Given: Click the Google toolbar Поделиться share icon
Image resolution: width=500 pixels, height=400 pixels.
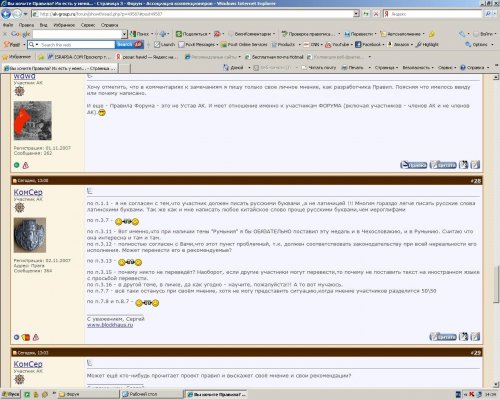Looking at the screenshot, I should point(179,34).
